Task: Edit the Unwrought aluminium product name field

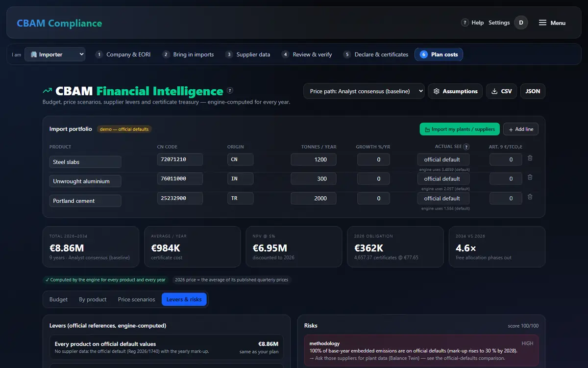Action: coord(85,181)
